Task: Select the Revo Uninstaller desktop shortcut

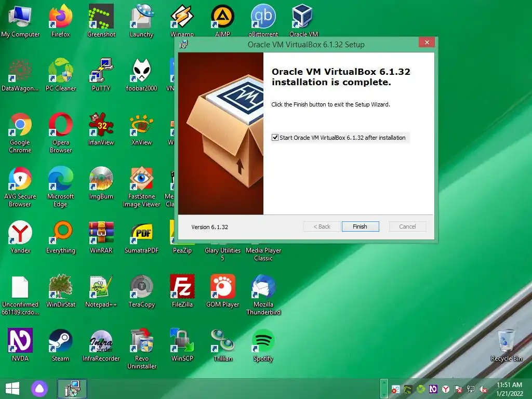Action: click(141, 349)
